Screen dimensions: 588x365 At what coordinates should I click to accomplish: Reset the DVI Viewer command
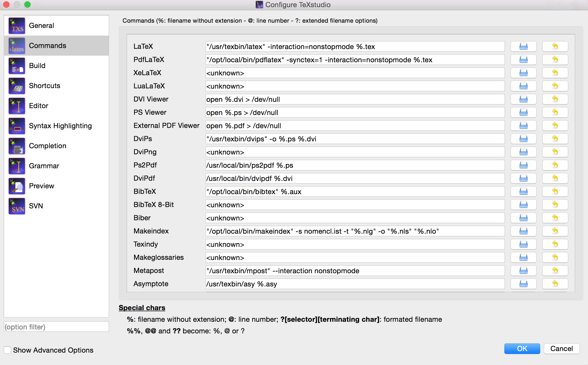555,99
